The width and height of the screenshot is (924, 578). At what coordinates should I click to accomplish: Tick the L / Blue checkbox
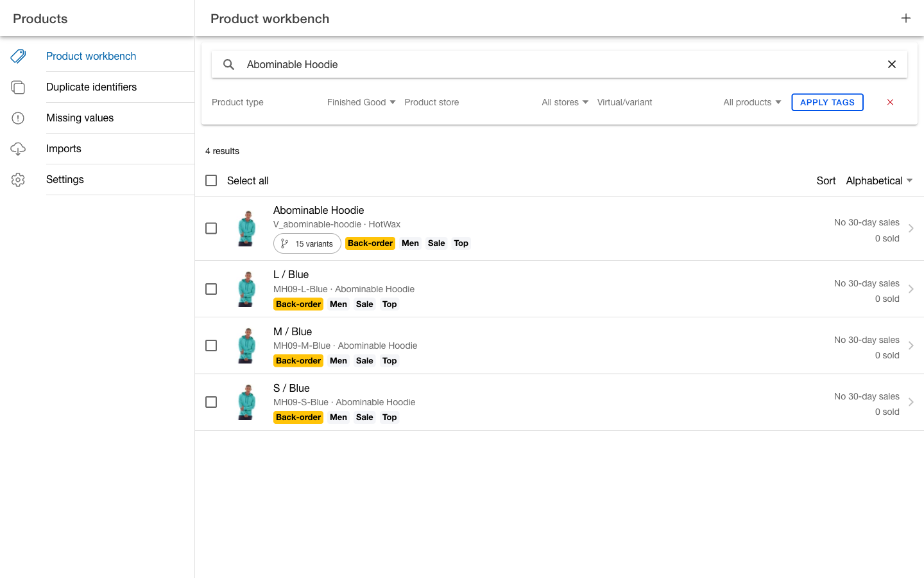[x=211, y=289]
